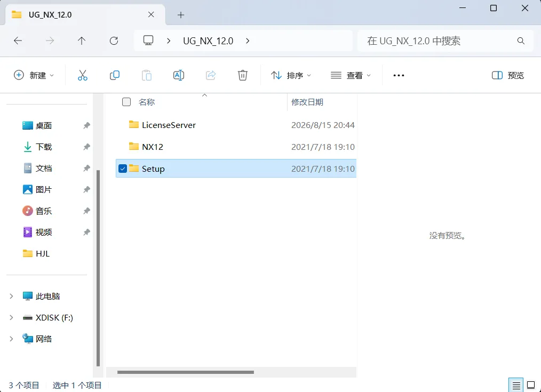The width and height of the screenshot is (541, 392).
Task: Select the LicenseServer folder name
Action: (x=169, y=125)
